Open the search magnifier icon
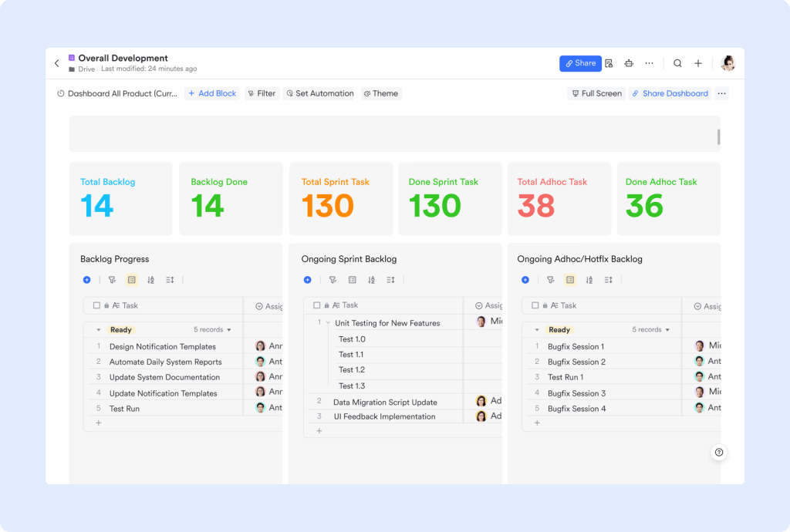Viewport: 790px width, 532px height. point(677,63)
